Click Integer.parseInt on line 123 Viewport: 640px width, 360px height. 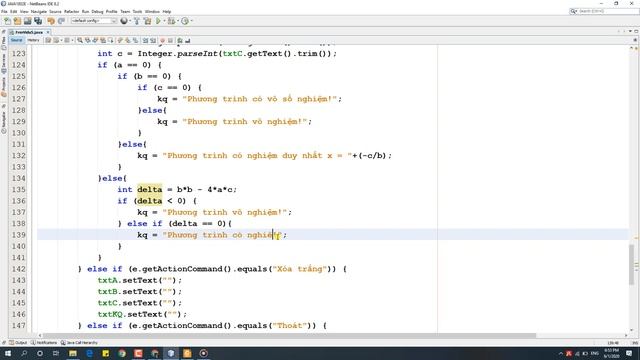coord(178,53)
